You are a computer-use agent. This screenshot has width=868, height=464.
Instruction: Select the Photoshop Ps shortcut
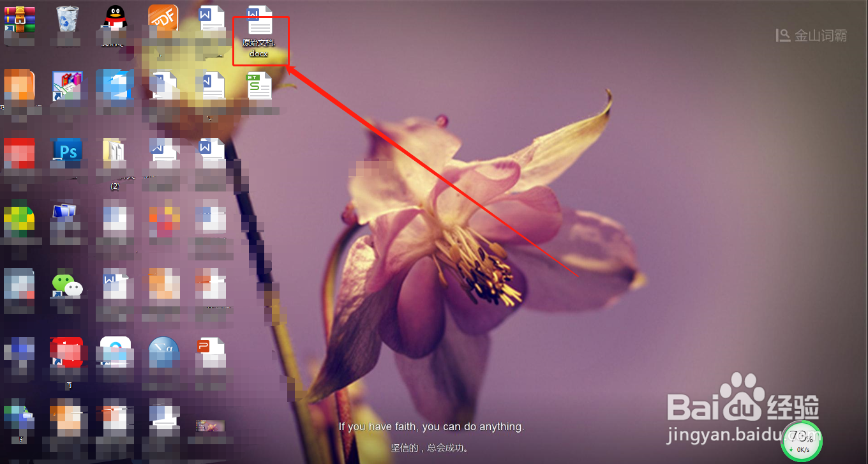pos(67,151)
